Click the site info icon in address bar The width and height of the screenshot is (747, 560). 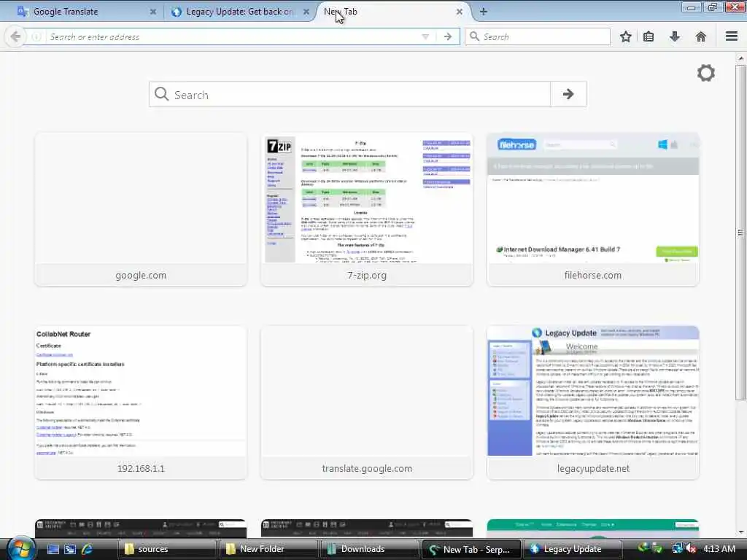(36, 36)
